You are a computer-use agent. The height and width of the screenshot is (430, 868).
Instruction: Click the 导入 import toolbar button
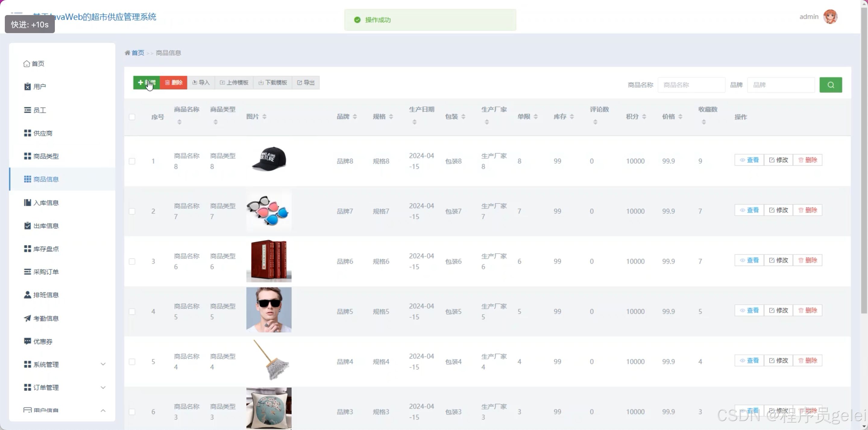(201, 83)
